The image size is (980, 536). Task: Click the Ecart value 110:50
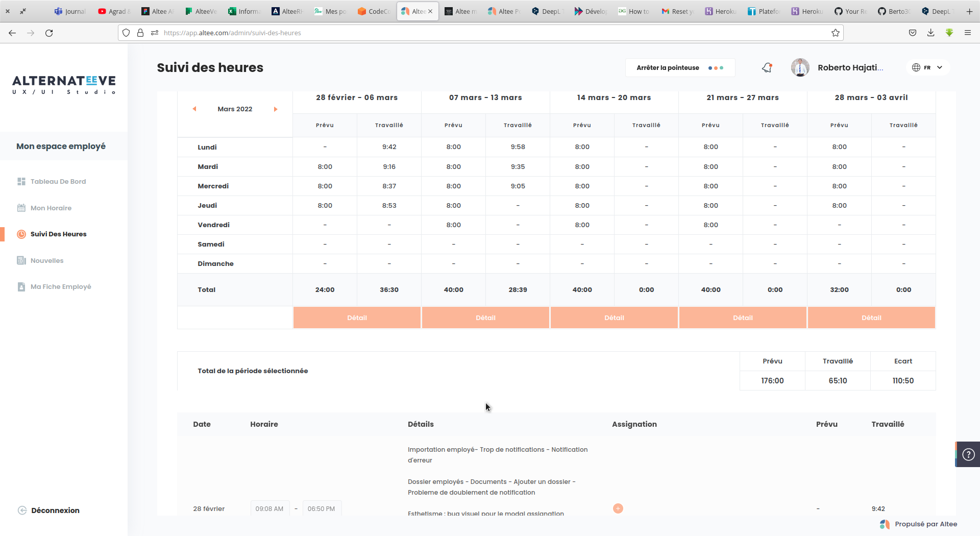click(903, 381)
